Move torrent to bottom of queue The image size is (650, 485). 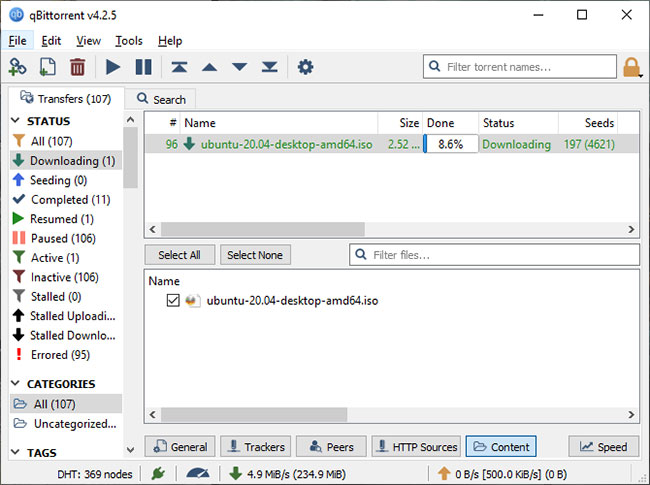tap(269, 67)
